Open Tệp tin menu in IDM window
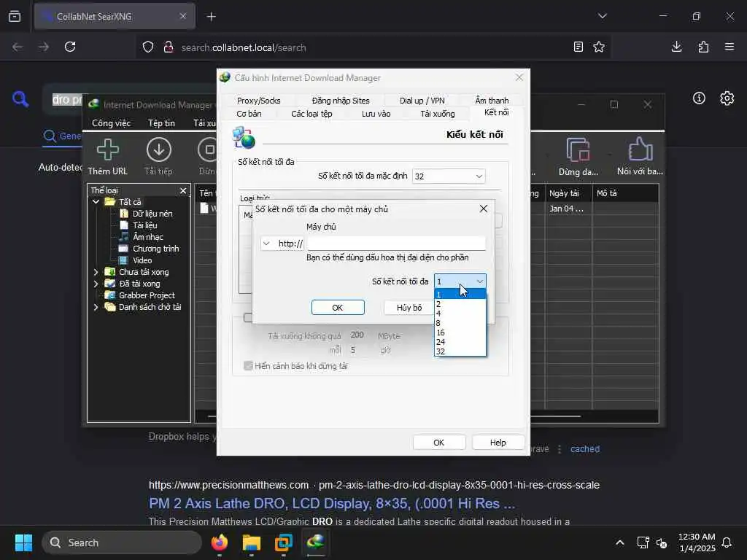The image size is (747, 560). (x=161, y=122)
